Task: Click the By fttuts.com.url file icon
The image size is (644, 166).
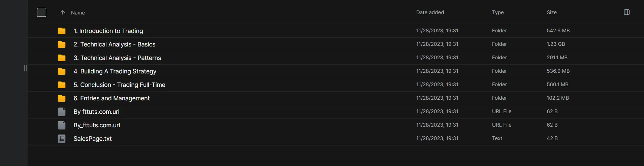Action: tap(62, 112)
